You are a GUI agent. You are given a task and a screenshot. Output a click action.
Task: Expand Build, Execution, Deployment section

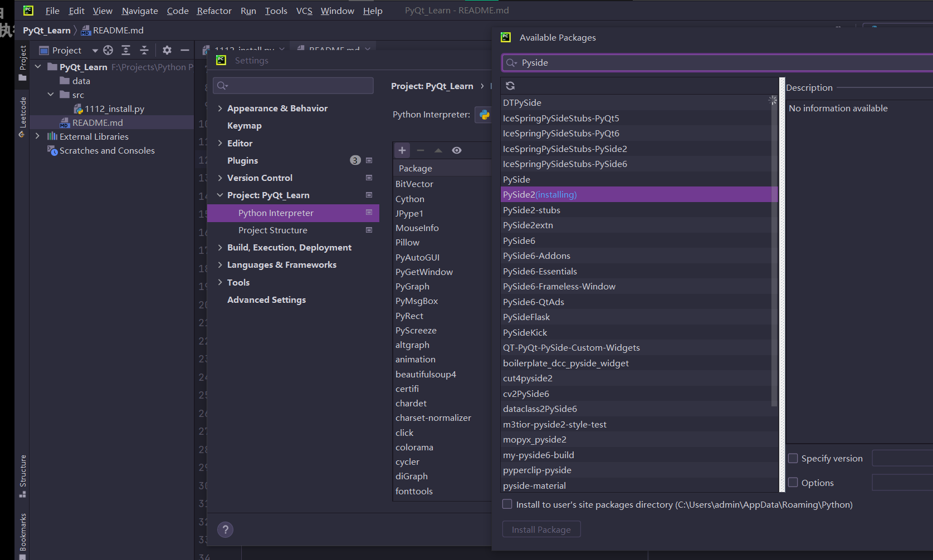click(220, 248)
